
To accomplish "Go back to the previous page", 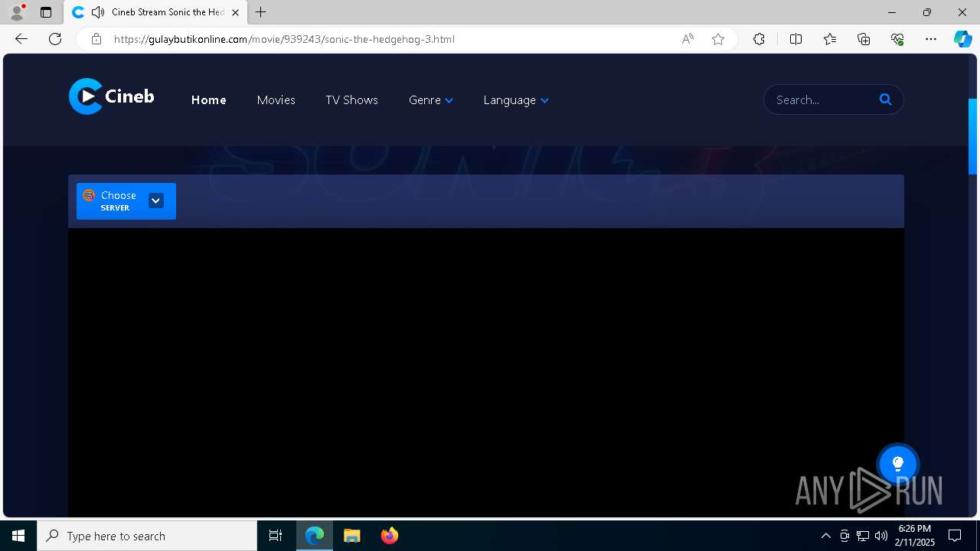I will click(x=21, y=39).
